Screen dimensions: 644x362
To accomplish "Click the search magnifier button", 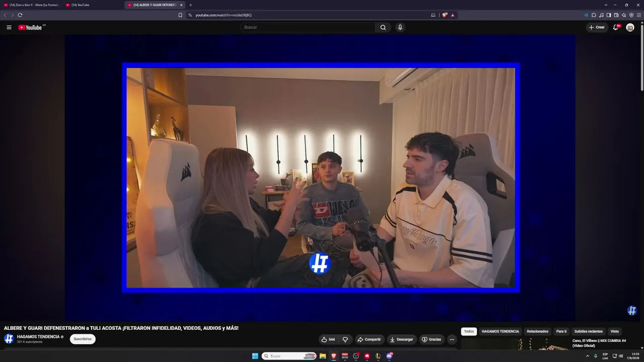I will pos(383,27).
